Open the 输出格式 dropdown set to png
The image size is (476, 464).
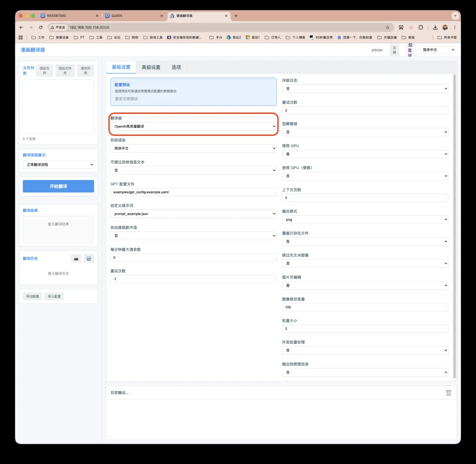click(x=365, y=219)
